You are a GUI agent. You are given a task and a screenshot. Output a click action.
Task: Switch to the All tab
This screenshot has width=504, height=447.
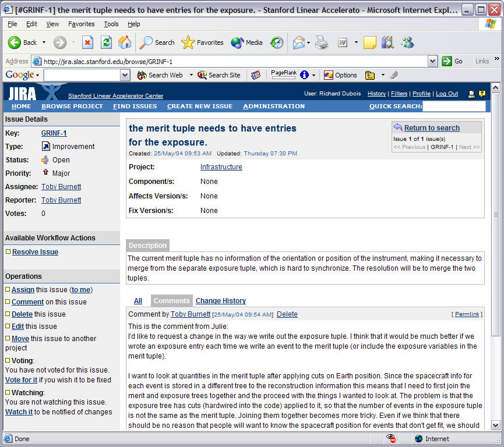click(138, 301)
